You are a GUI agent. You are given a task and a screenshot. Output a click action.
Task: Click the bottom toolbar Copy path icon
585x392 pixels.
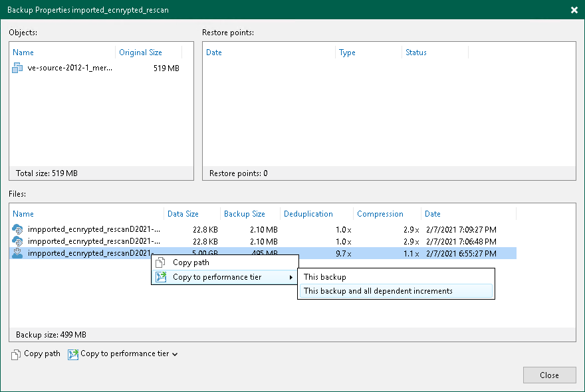click(16, 354)
